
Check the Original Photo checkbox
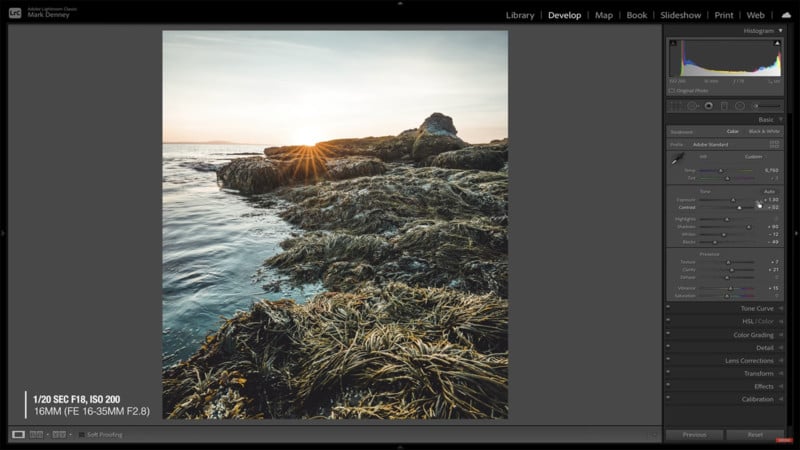click(x=673, y=90)
